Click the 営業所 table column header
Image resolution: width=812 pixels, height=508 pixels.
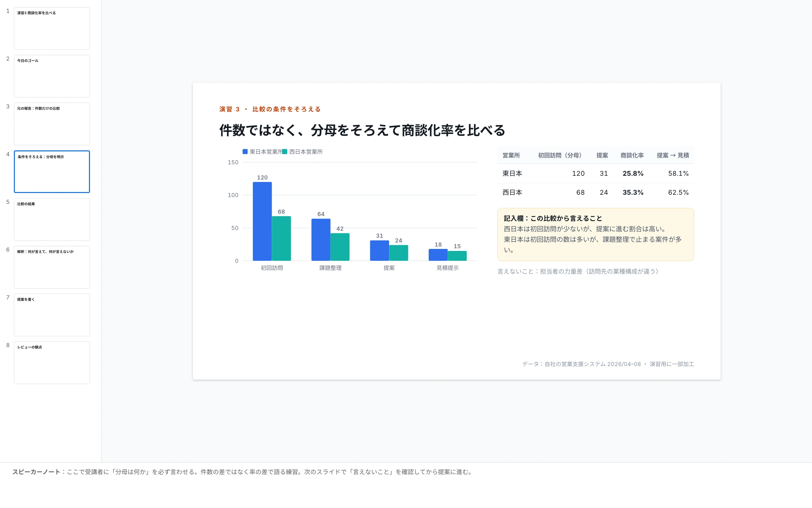click(x=511, y=155)
